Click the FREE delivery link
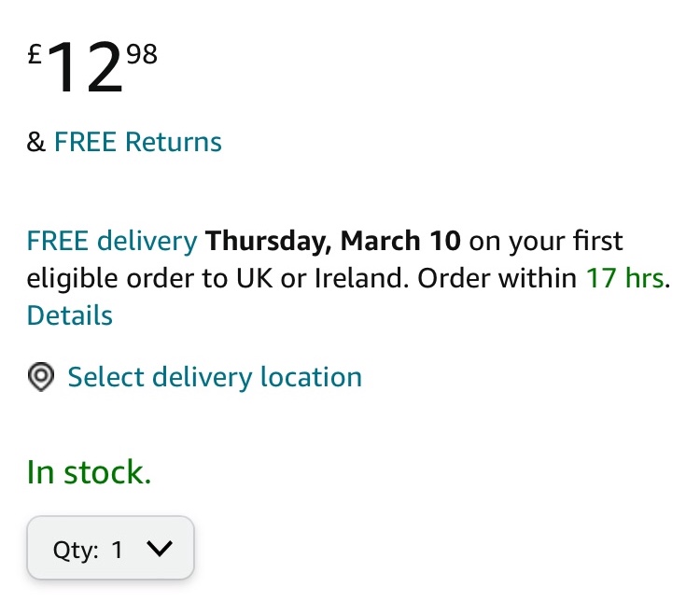Viewport: 700px width, 601px height. (112, 242)
